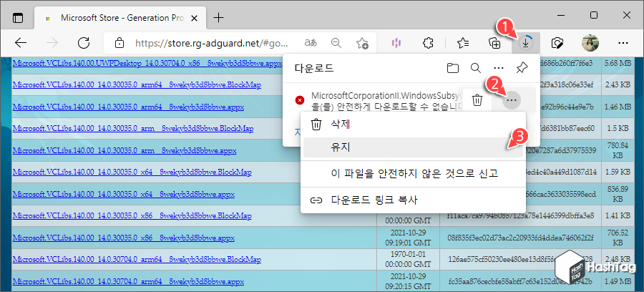Open more actions for blocked download

coord(512,99)
